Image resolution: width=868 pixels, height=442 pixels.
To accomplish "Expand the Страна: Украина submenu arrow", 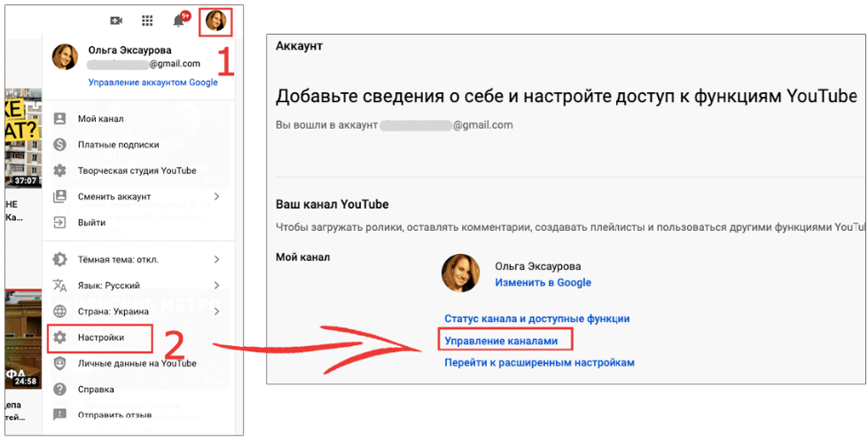I will [217, 312].
